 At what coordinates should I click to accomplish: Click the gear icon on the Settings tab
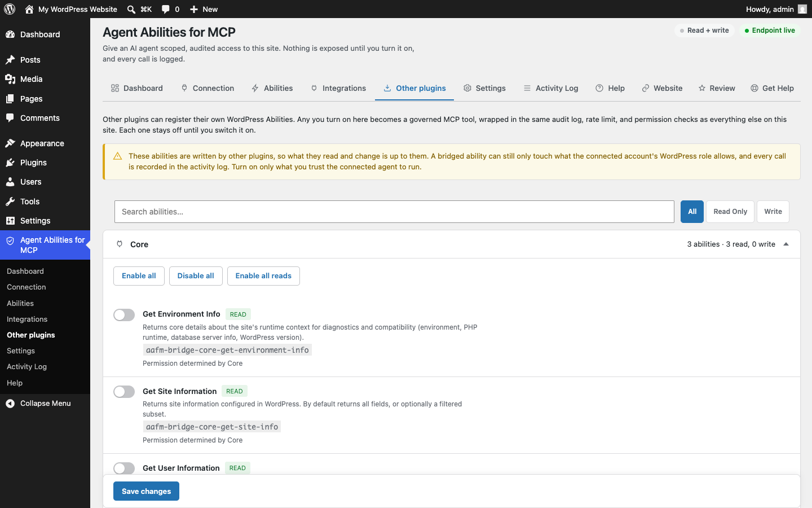467,88
